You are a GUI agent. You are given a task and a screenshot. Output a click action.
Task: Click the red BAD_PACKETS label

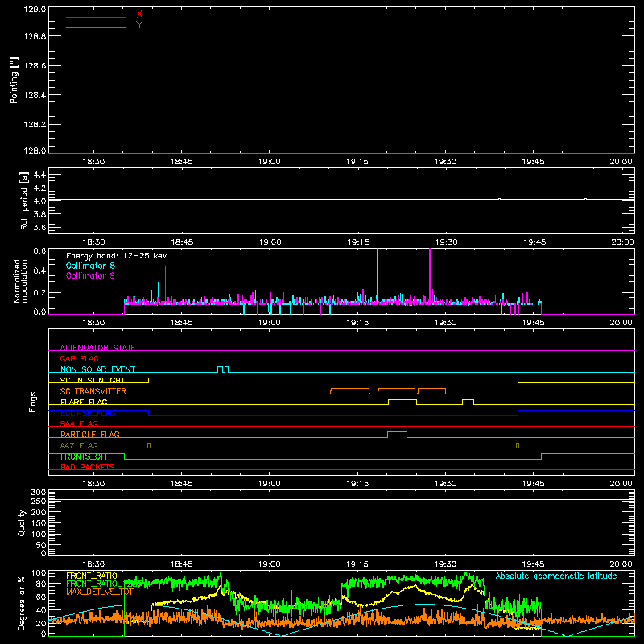pos(88,467)
